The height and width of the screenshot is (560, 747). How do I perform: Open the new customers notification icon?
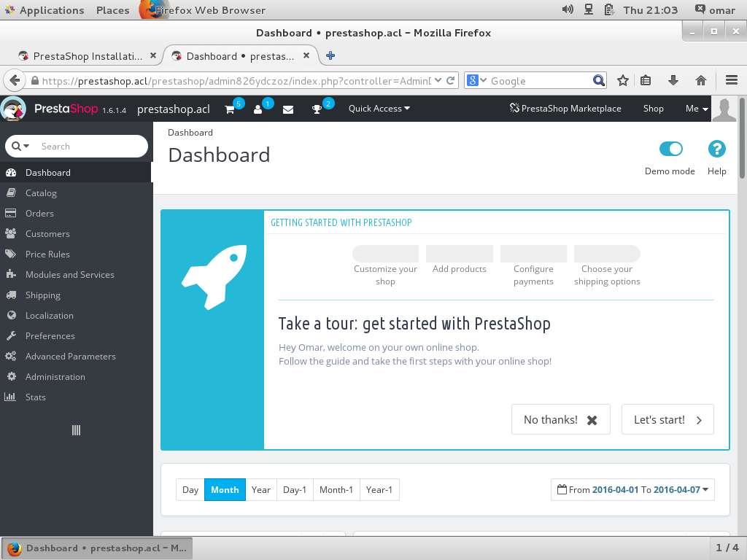pos(258,109)
